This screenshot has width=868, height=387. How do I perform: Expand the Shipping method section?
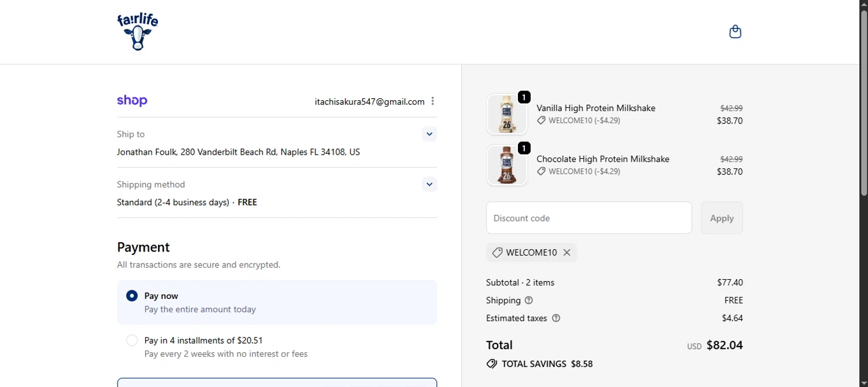[x=429, y=184]
